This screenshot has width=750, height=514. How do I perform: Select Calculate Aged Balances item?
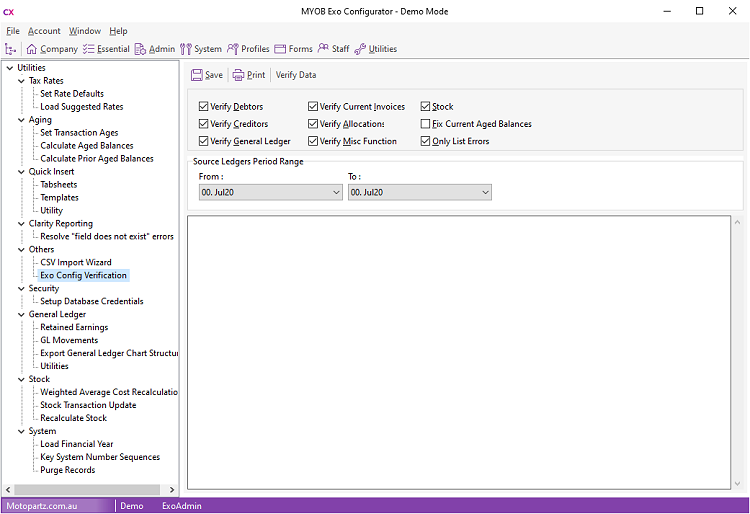click(x=87, y=145)
